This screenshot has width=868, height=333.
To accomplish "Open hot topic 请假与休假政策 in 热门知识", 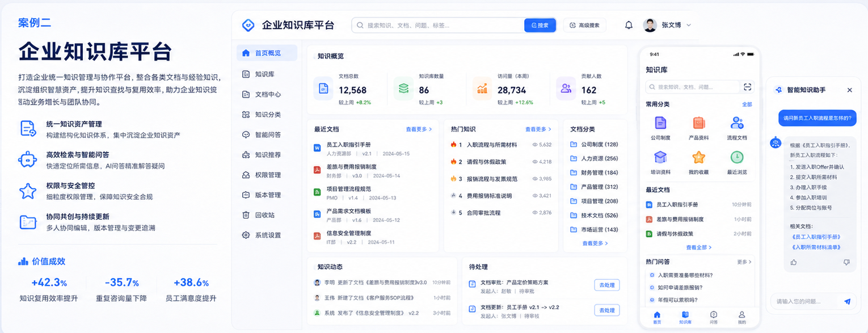I will click(x=486, y=162).
